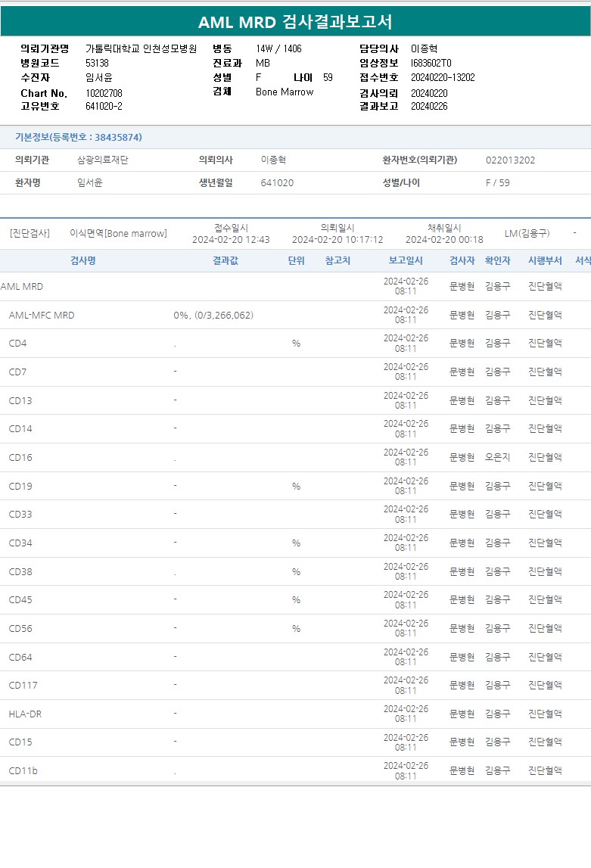The height and width of the screenshot is (868, 591).
Task: Click confirmer 오은지 in the CD16 row
Action: [497, 457]
